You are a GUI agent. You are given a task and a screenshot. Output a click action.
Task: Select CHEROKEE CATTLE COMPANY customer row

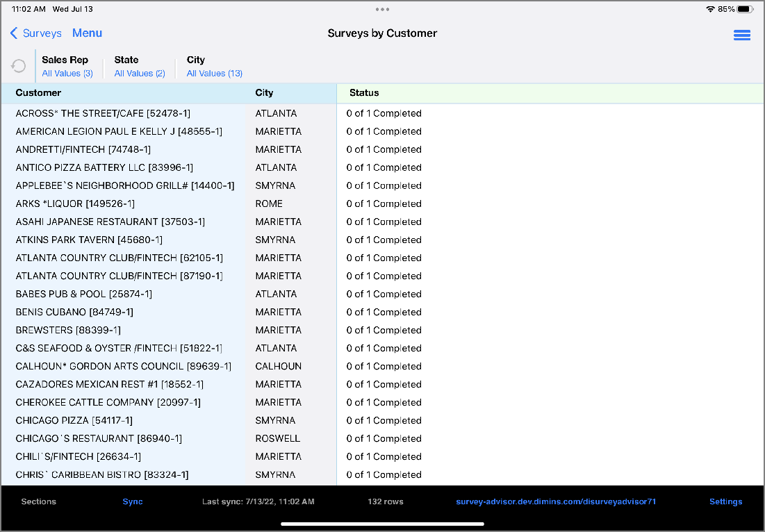[108, 403]
